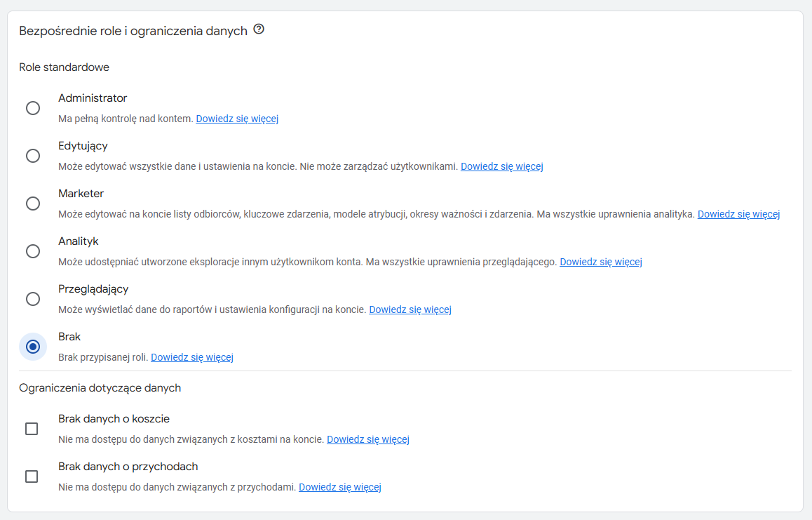Click the Przeglądający role title text
The width and height of the screenshot is (812, 520).
[93, 289]
